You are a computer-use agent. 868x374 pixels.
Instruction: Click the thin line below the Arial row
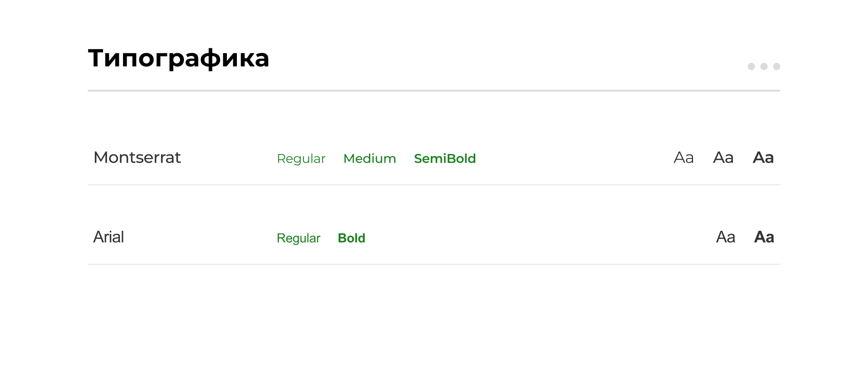(x=434, y=264)
